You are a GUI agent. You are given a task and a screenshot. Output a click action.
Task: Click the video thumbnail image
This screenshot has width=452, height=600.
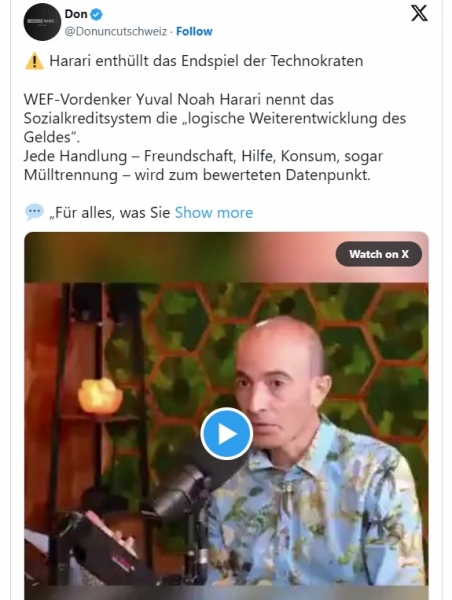click(226, 416)
